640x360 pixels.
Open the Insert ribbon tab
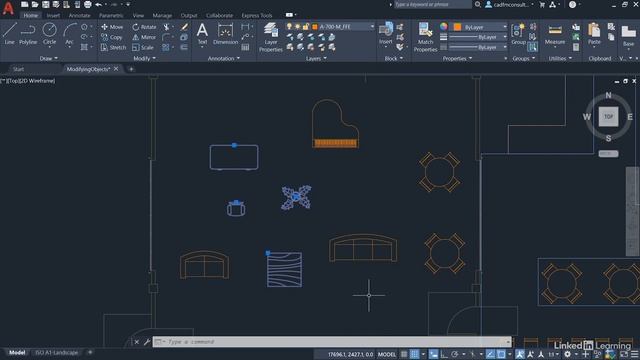(53, 16)
